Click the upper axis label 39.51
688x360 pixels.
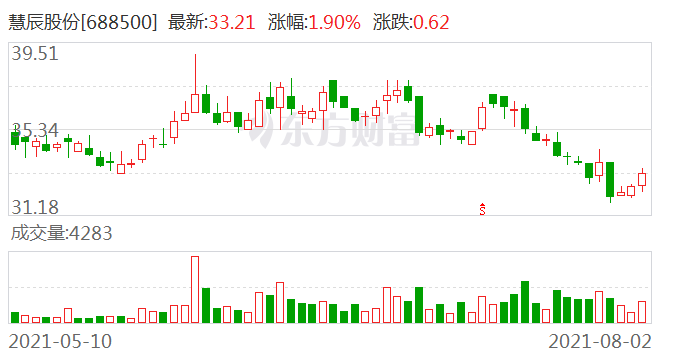coord(35,54)
